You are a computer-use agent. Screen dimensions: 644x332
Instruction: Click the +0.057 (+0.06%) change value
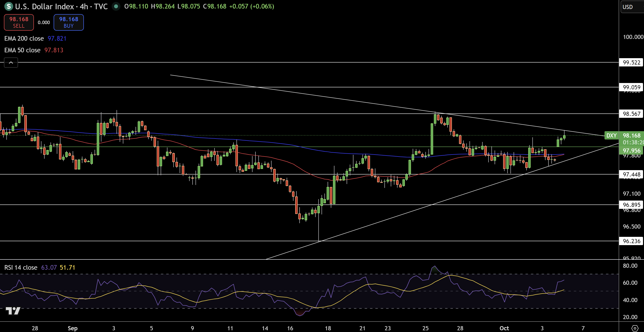pos(252,7)
